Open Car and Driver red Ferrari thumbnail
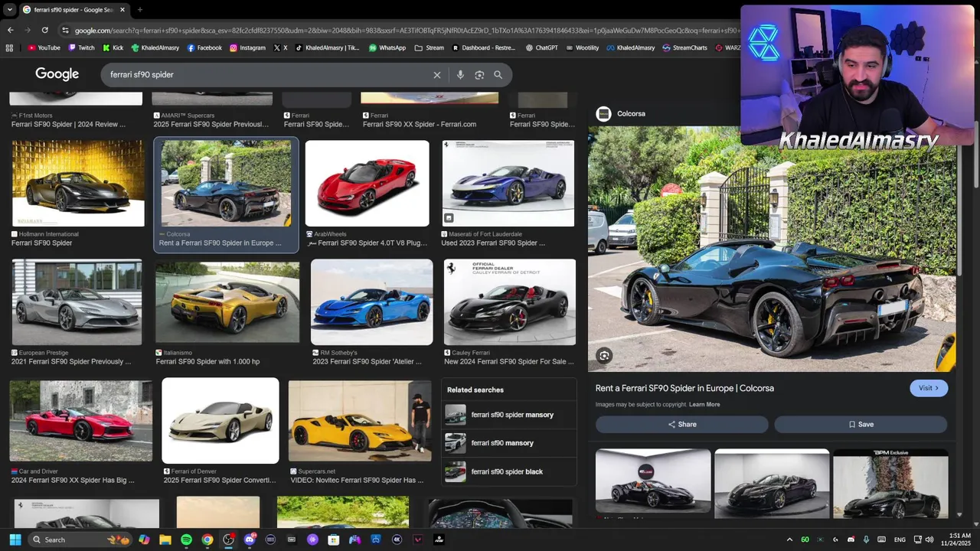 (80, 421)
